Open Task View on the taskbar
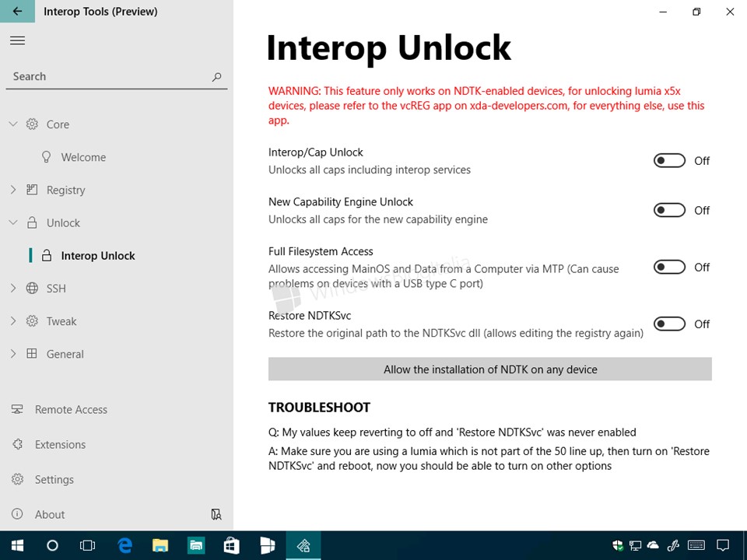 (88, 545)
